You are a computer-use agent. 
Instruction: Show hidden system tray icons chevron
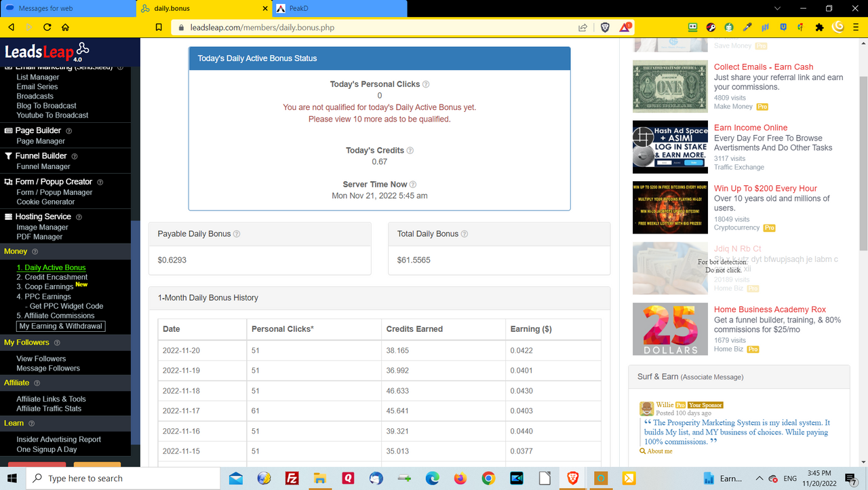pos(759,478)
